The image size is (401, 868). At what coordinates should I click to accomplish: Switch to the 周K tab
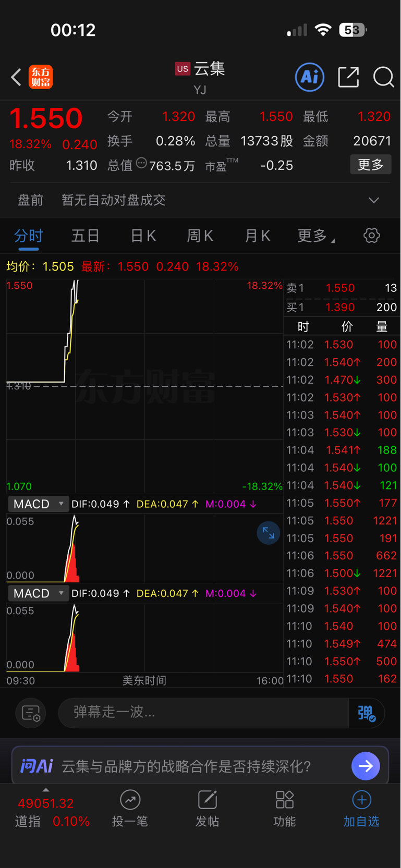coord(200,236)
